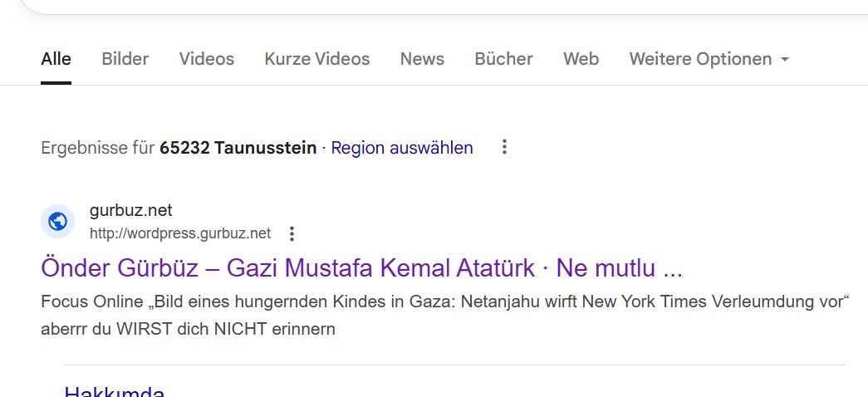Click the http://wordpress.gurbuz.net URL text
The height and width of the screenshot is (397, 868).
coord(180,233)
